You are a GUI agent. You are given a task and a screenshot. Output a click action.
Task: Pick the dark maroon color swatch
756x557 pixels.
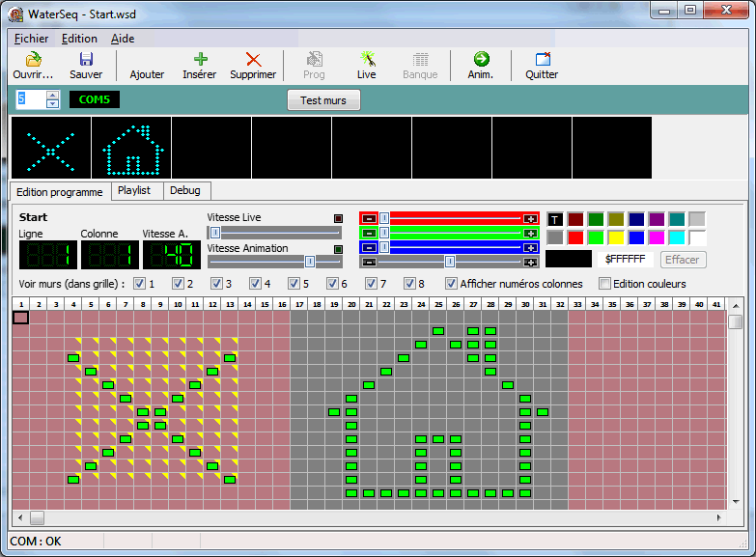pyautogui.click(x=575, y=219)
